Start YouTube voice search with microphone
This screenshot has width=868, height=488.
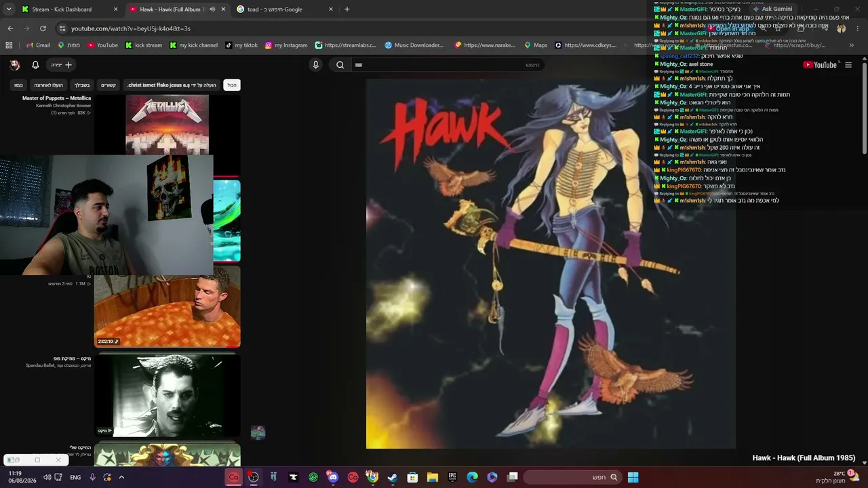[x=315, y=65]
